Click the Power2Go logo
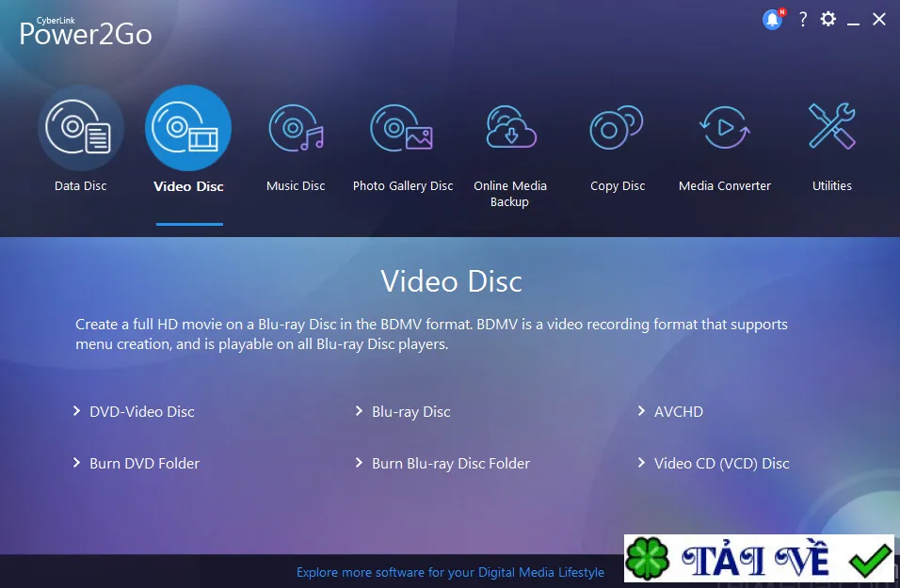Viewport: 900px width, 588px height. tap(86, 32)
